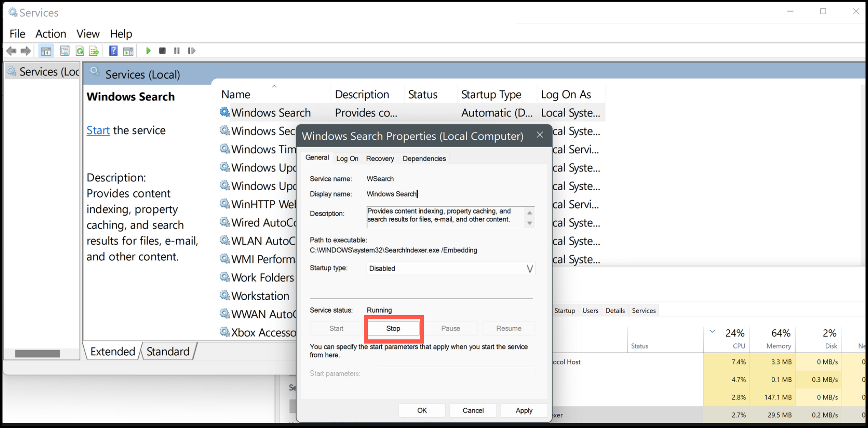Click the gear icon of Workstation row
The image size is (868, 428).
click(x=225, y=296)
